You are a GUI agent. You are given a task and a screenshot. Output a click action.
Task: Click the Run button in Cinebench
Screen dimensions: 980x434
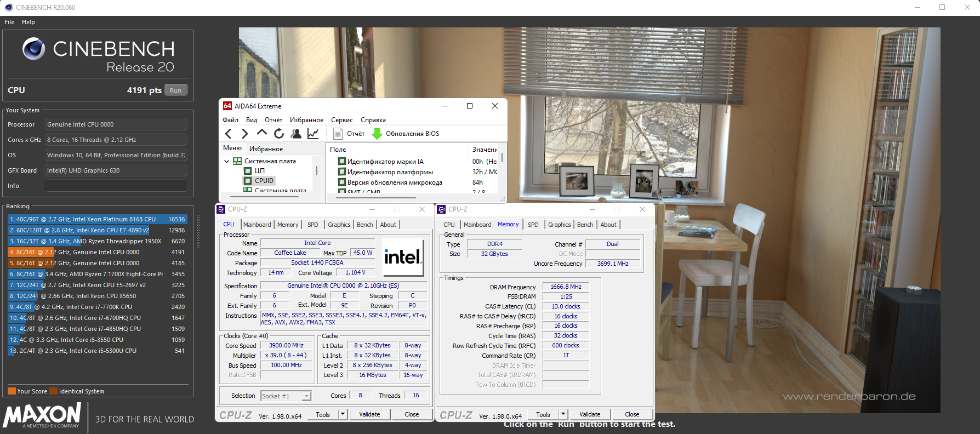(x=175, y=90)
